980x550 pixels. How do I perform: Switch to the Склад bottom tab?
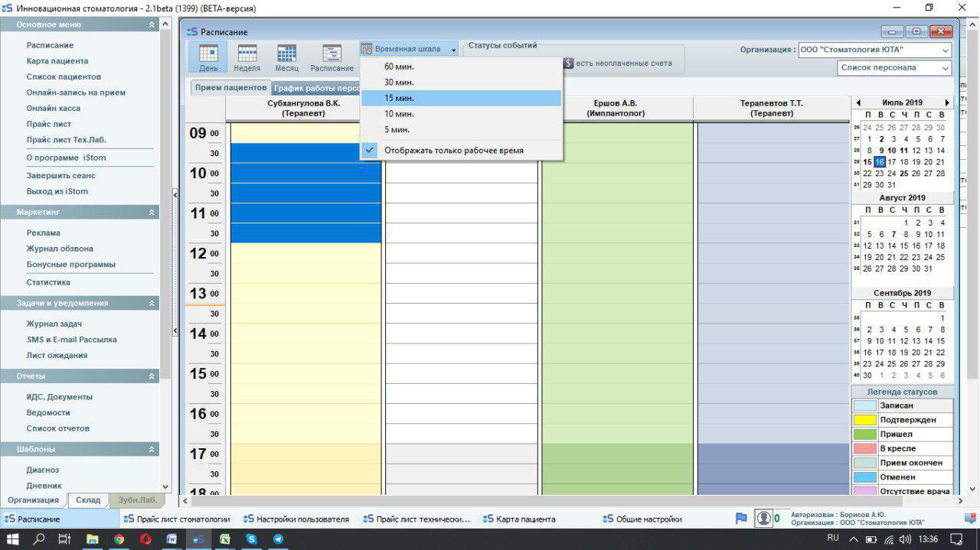tap(88, 500)
